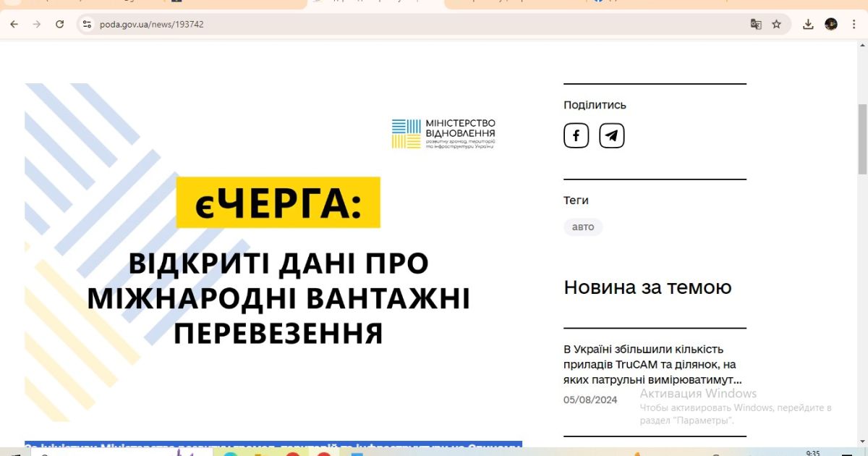Image resolution: width=868 pixels, height=456 pixels.
Task: Click the date 05/08/2024
Action: 590,400
